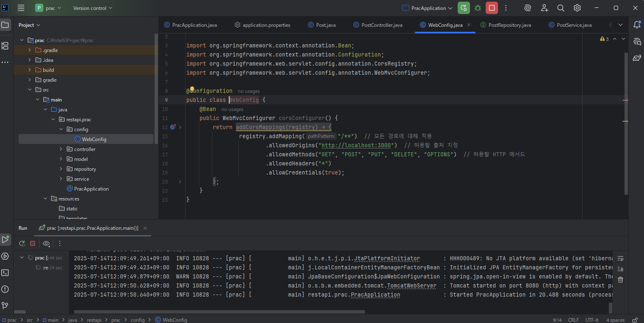The width and height of the screenshot is (644, 323).
Task: Click the gutter override icon on line 12
Action: 173,127
